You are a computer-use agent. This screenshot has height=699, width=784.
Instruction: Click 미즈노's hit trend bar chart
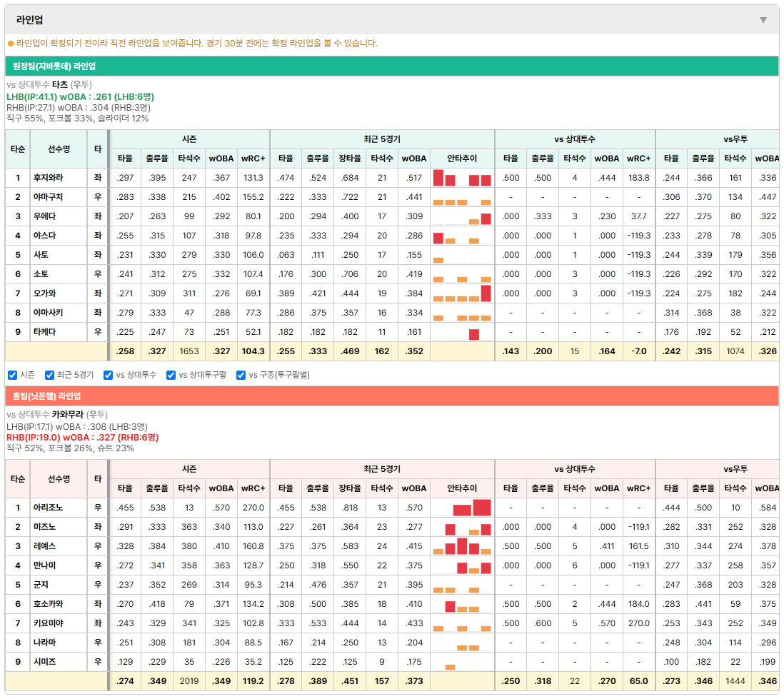pos(462,527)
